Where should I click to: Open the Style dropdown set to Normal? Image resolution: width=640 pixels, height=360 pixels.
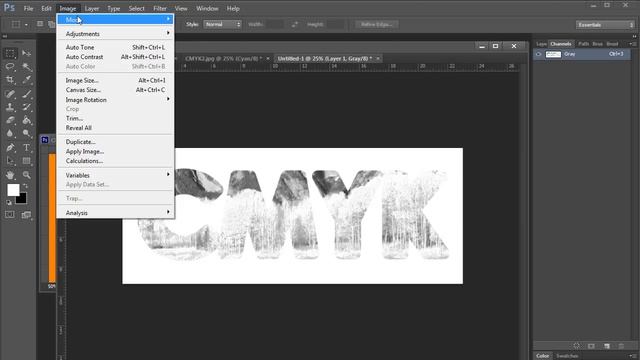coord(222,24)
